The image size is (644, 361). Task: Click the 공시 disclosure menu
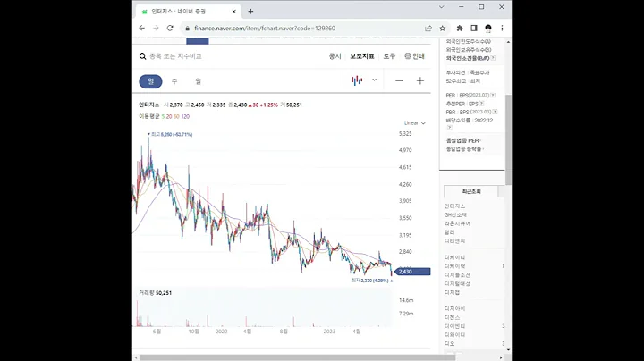[335, 56]
